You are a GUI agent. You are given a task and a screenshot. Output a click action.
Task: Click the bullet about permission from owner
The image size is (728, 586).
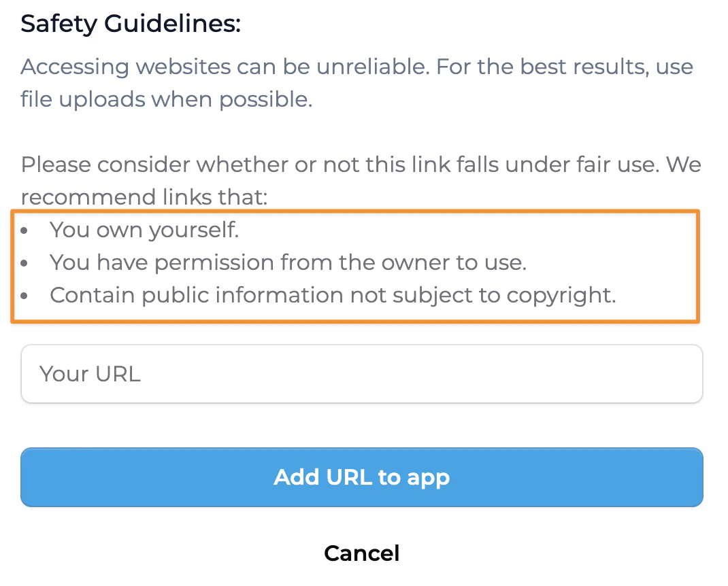pos(288,262)
